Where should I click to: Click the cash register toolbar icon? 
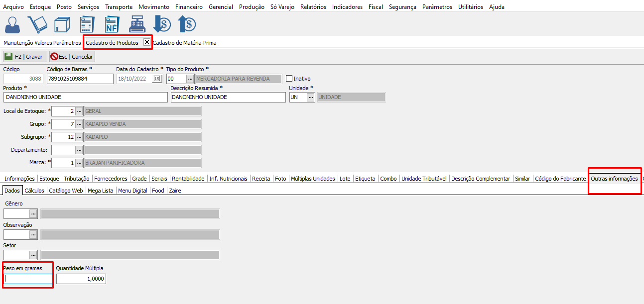[137, 24]
